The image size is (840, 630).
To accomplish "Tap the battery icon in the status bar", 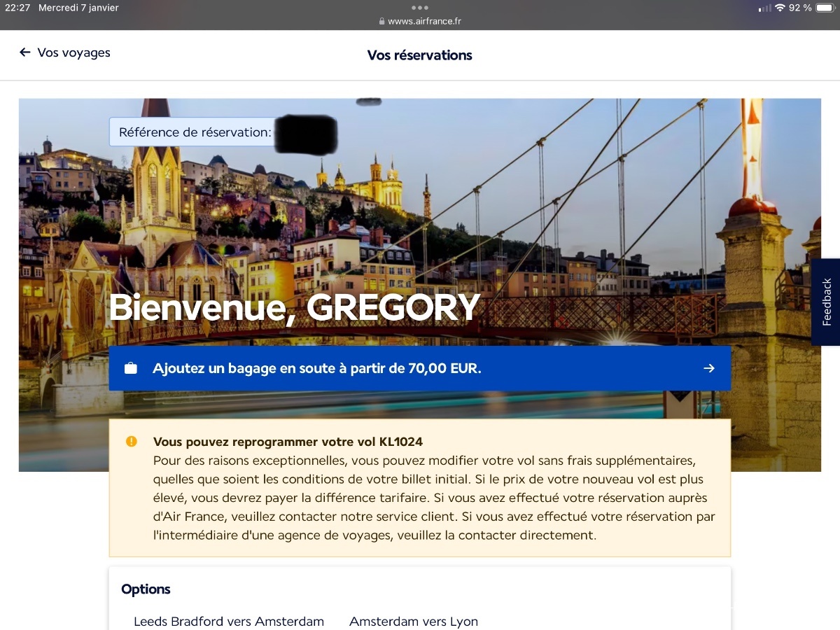I will pyautogui.click(x=824, y=8).
